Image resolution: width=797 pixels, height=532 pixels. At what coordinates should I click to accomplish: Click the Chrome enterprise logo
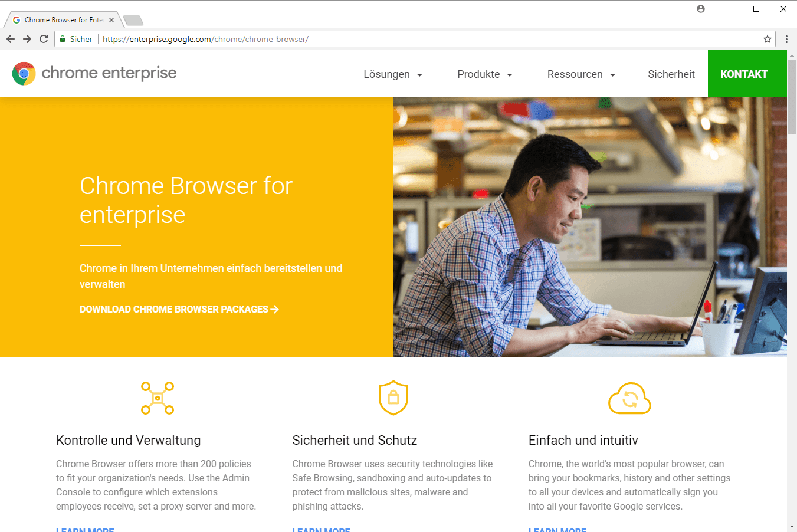click(94, 74)
